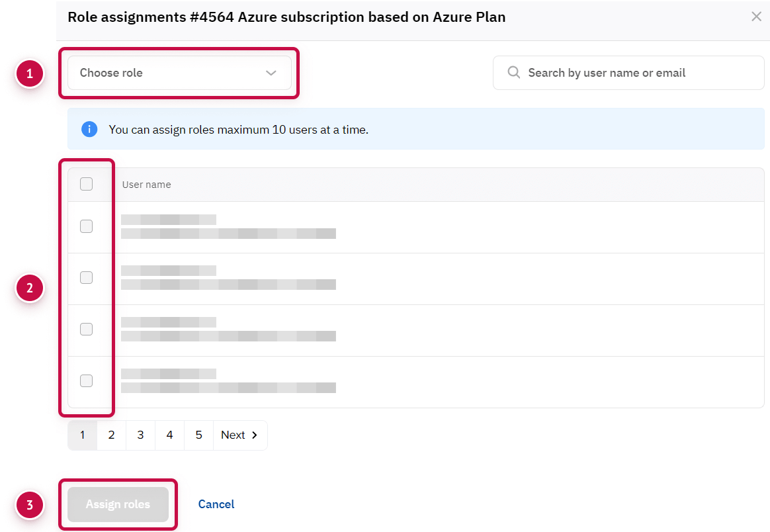Screen dimensions: 770x532
Task: Select the third user's checkbox
Action: point(86,330)
